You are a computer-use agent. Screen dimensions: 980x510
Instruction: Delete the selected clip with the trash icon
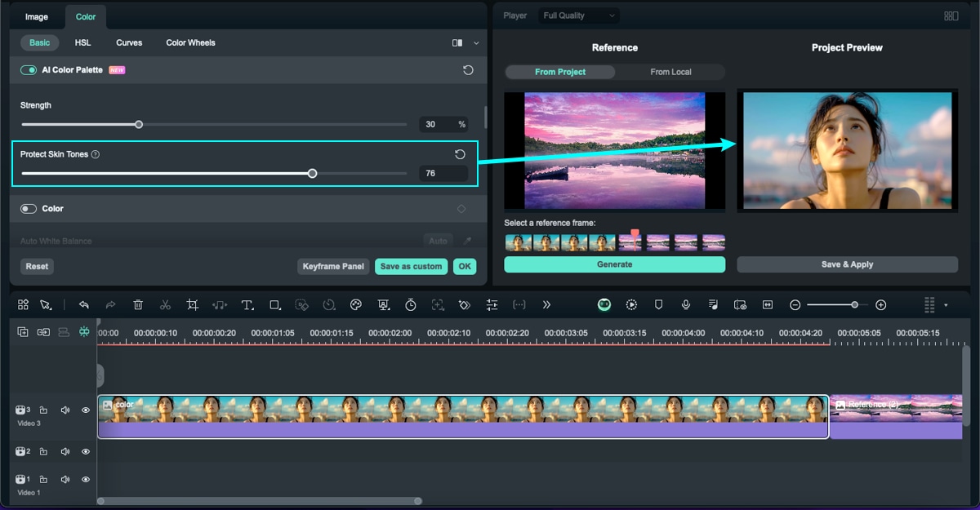coord(138,304)
